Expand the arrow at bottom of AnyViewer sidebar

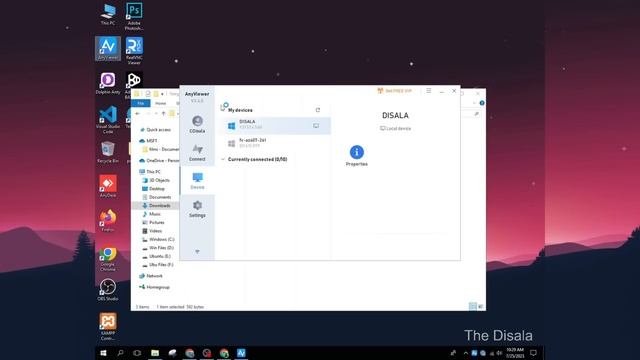click(197, 252)
